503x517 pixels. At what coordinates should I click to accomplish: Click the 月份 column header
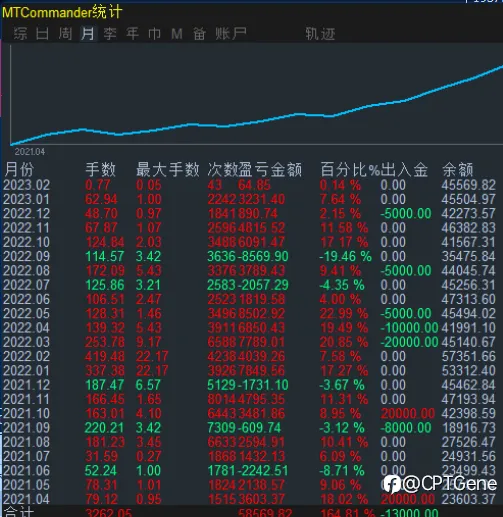19,169
